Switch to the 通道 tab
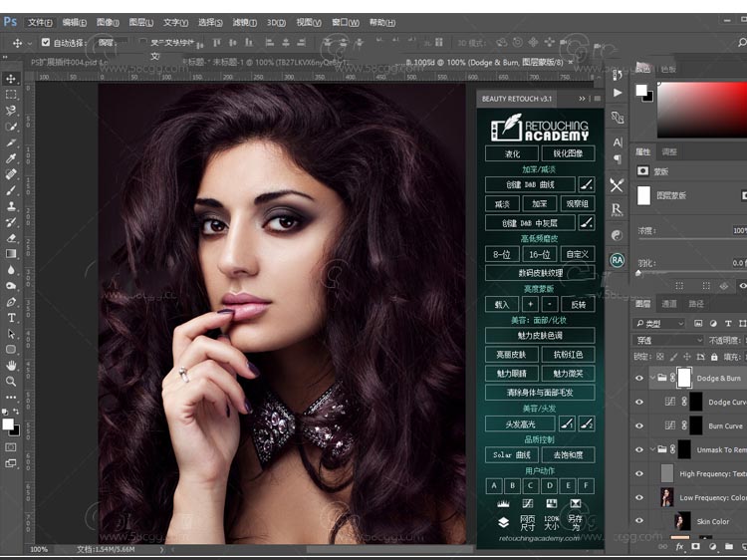 tap(669, 304)
